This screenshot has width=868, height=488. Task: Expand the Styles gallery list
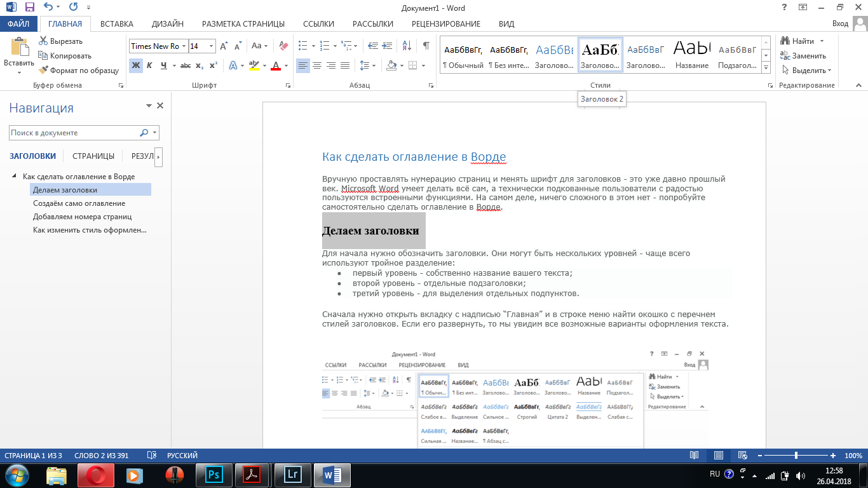(x=766, y=68)
